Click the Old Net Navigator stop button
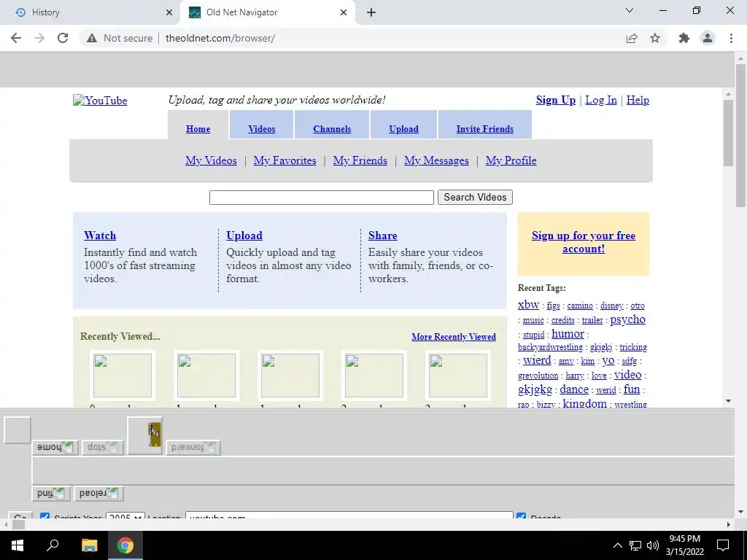This screenshot has height=560, width=747. coord(102,447)
